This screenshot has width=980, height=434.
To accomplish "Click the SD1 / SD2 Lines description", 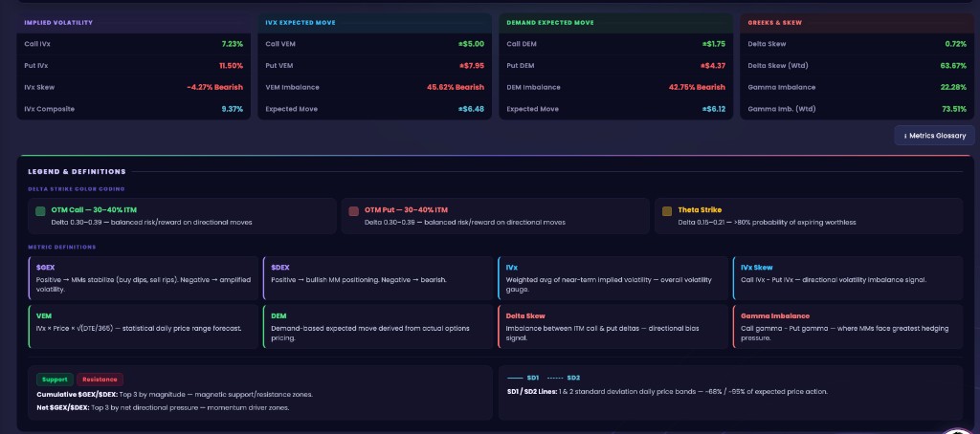I will (x=667, y=392).
